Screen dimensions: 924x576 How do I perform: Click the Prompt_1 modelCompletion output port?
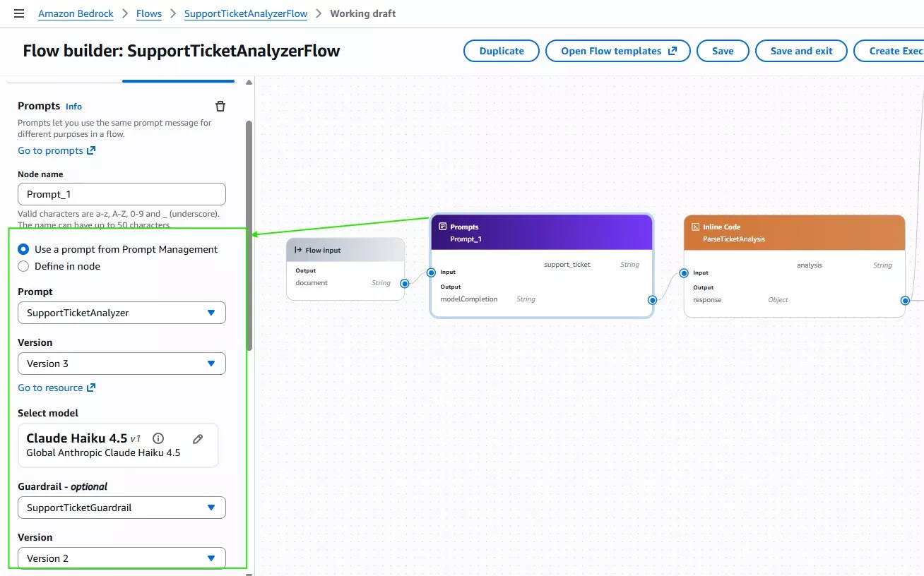(652, 300)
